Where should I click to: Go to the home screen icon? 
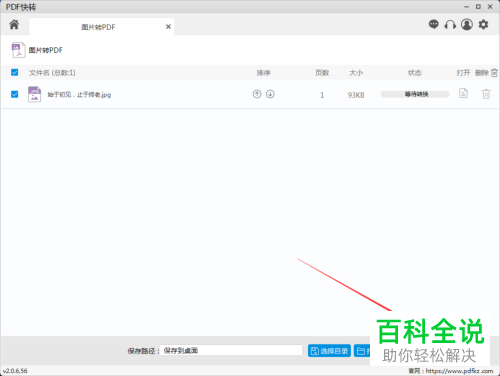coord(14,24)
